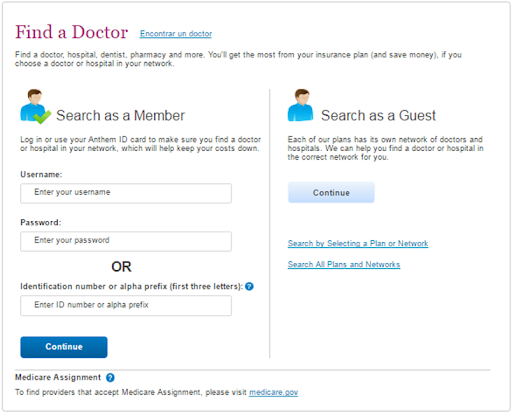Viewport: 512px width, 414px height.
Task: Click the Medicare Assignment label text
Action: [x=58, y=377]
